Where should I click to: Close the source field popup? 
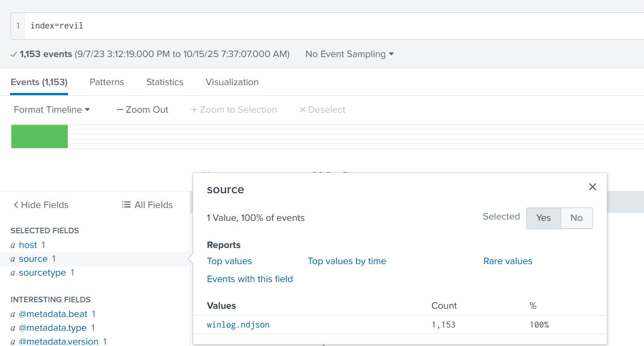point(593,187)
